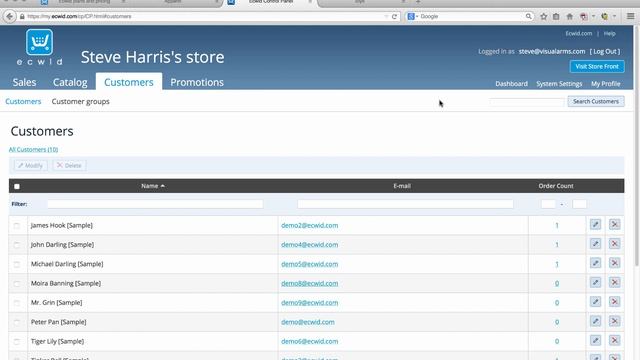Open demo2@ecwid.com email link
The width and height of the screenshot is (640, 360).
(x=309, y=225)
